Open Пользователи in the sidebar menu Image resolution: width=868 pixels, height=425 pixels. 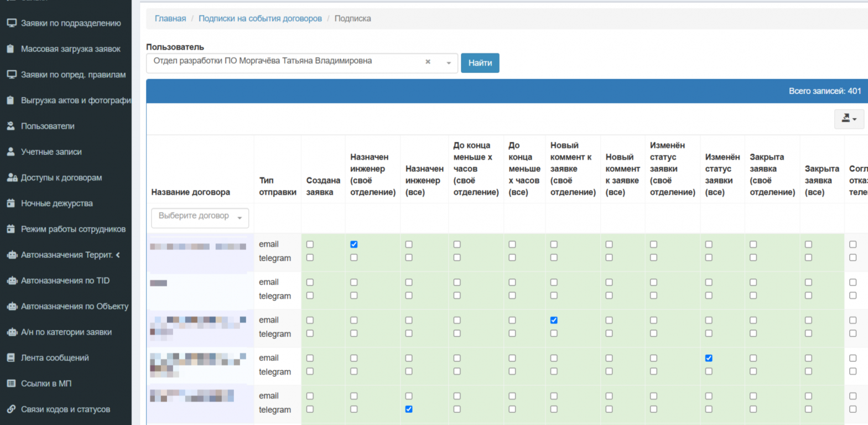48,126
